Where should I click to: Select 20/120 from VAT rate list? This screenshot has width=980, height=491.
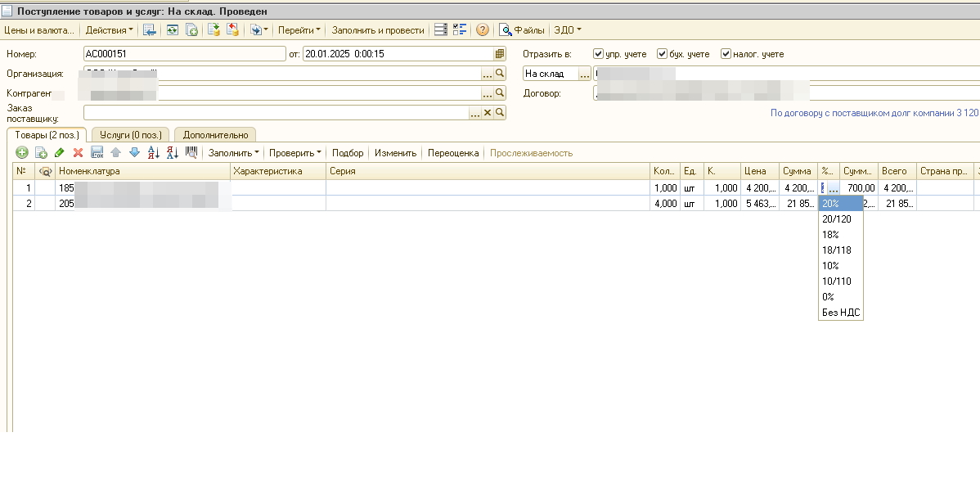click(841, 219)
